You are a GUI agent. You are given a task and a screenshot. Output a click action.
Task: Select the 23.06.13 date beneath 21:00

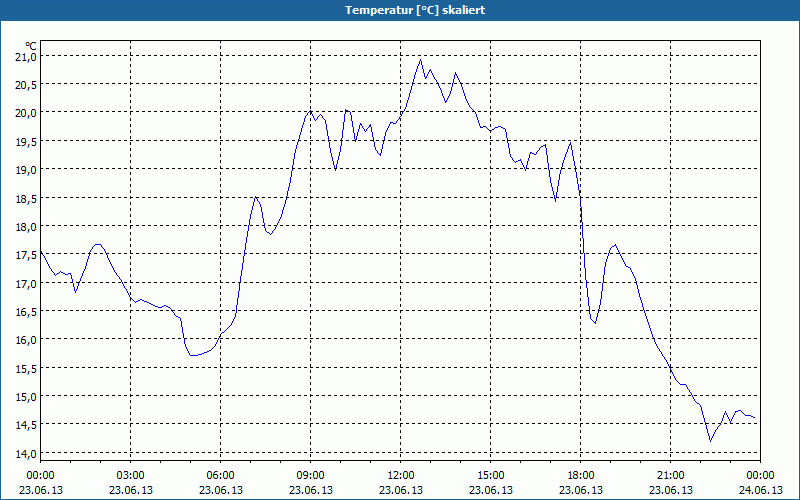(x=670, y=490)
